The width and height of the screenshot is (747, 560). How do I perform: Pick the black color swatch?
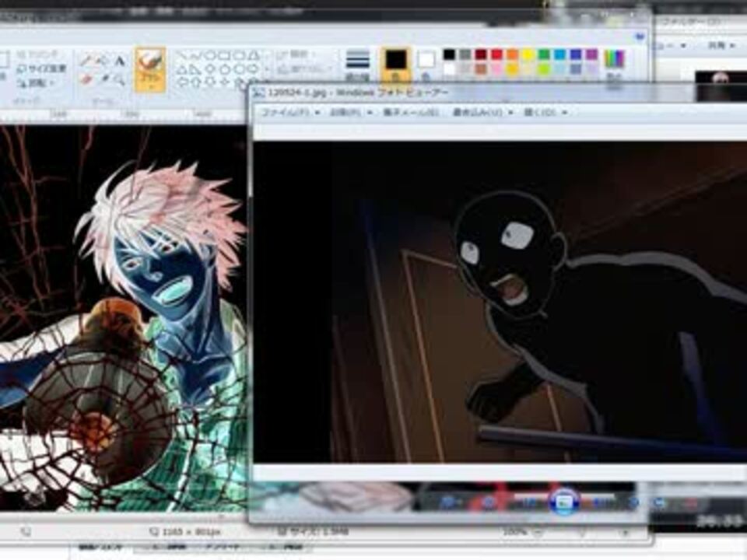pos(449,54)
